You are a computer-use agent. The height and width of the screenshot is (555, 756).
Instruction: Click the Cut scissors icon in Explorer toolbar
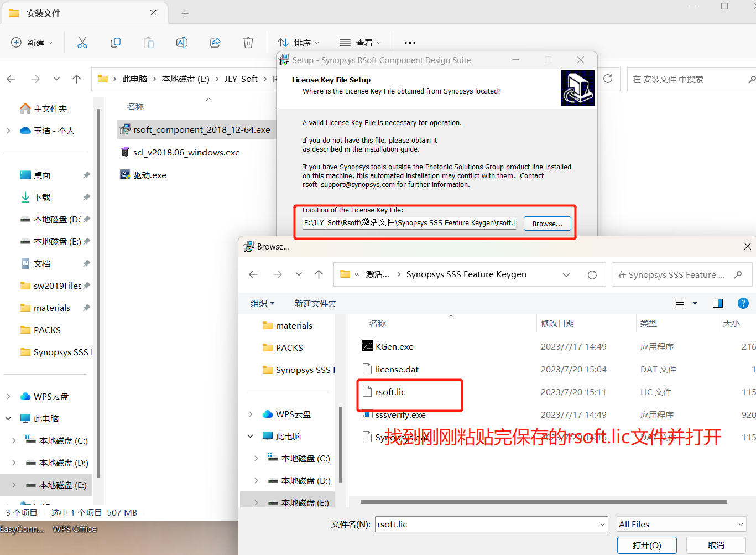click(82, 43)
